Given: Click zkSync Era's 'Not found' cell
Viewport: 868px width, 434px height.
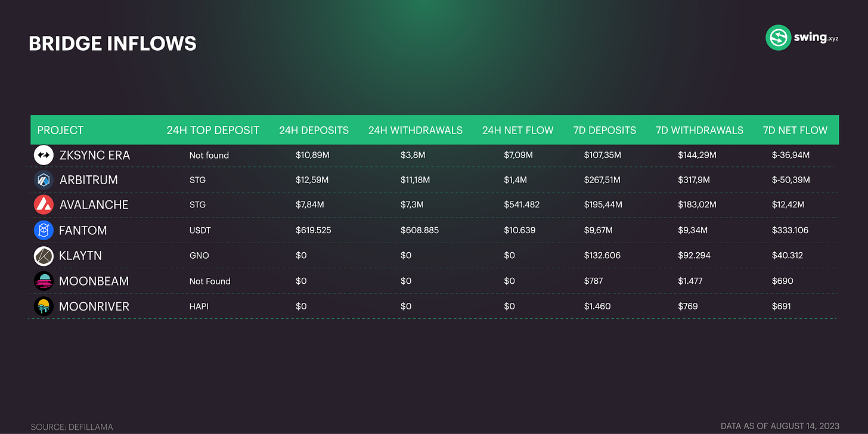Looking at the screenshot, I should pyautogui.click(x=209, y=155).
